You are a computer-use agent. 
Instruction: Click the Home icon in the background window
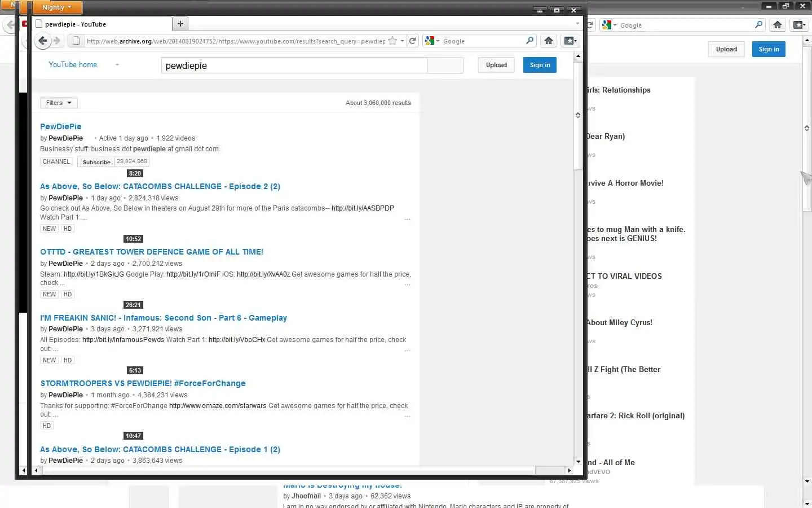tap(778, 25)
